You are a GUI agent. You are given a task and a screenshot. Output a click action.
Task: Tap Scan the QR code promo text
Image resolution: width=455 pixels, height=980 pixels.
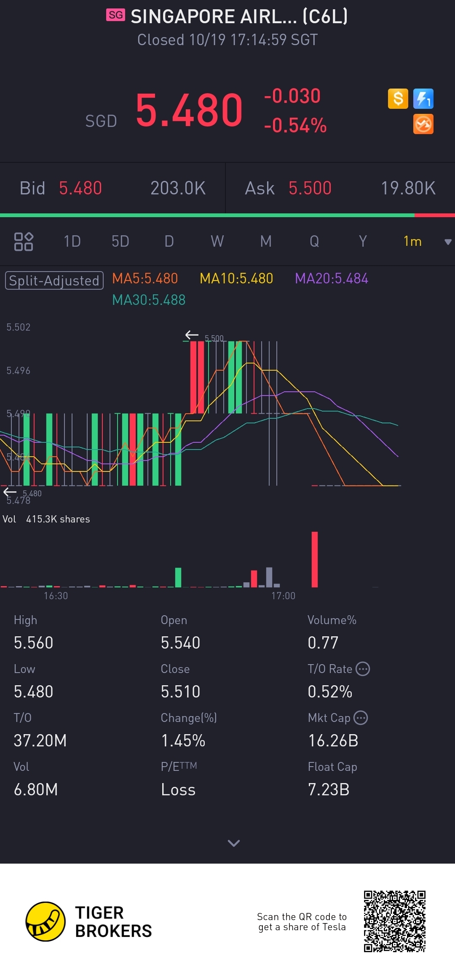click(x=302, y=922)
